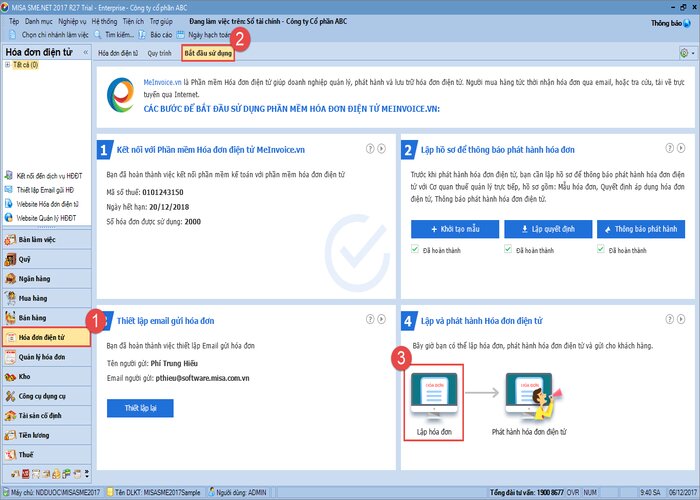Viewport: 700px width, 500px height.
Task: Open Website Hóa đơn điện tử link
Action: tap(42, 204)
